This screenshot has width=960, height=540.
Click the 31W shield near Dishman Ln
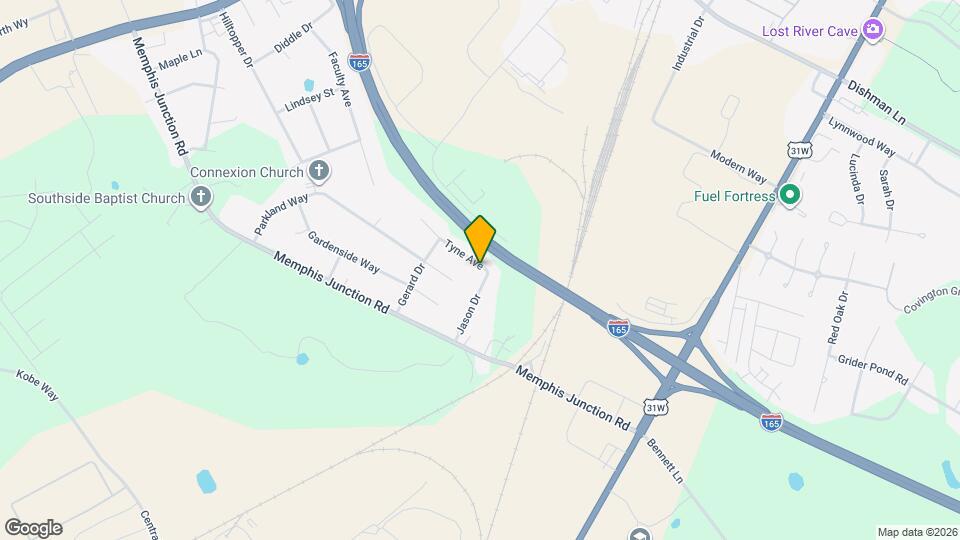point(800,151)
